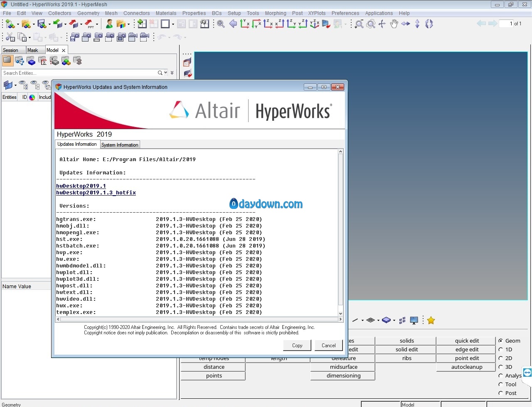Select the Pan hand icon
Image resolution: width=532 pixels, height=407 pixels.
tap(394, 24)
